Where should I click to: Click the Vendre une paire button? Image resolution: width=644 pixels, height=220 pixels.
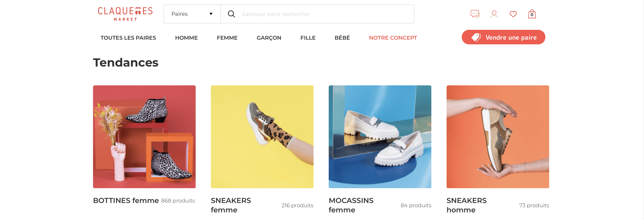click(x=503, y=37)
